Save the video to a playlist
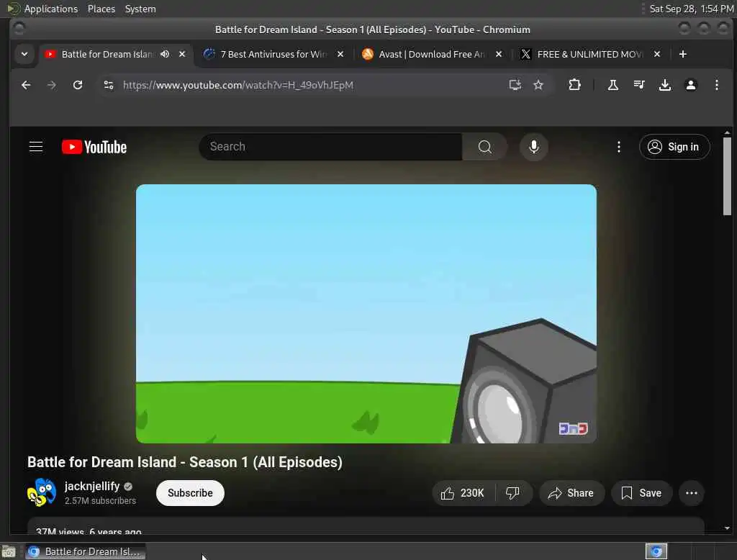The image size is (737, 560). 641,493
